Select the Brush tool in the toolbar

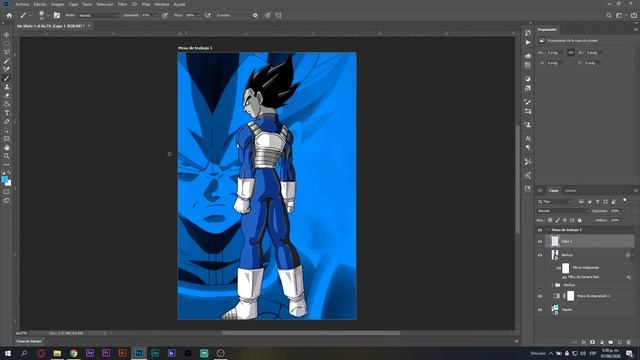[7, 78]
